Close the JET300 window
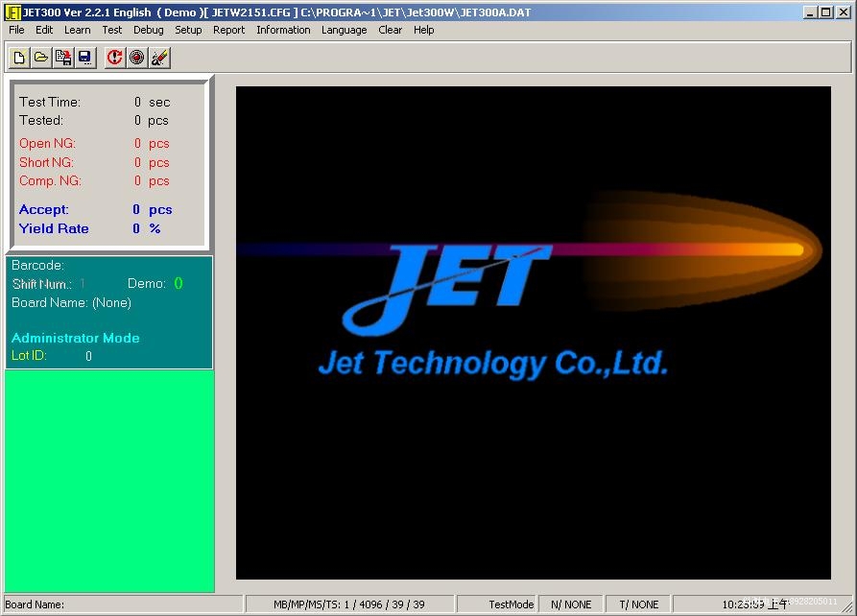Image resolution: width=857 pixels, height=616 pixels. [843, 12]
